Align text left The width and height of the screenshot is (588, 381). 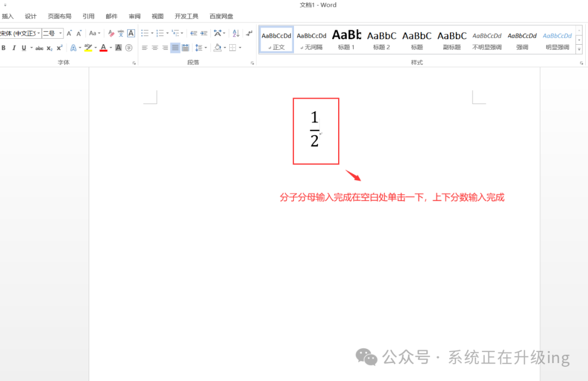pos(145,47)
